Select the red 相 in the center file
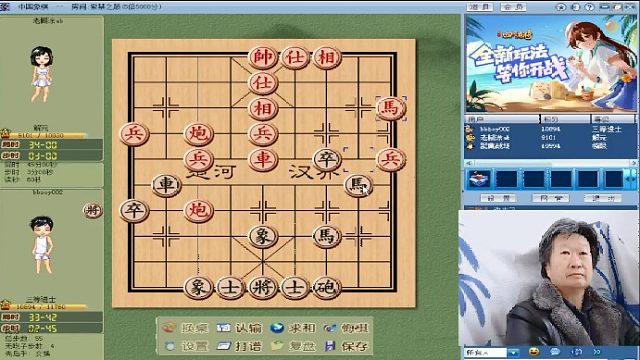The height and width of the screenshot is (360, 640). (x=262, y=109)
